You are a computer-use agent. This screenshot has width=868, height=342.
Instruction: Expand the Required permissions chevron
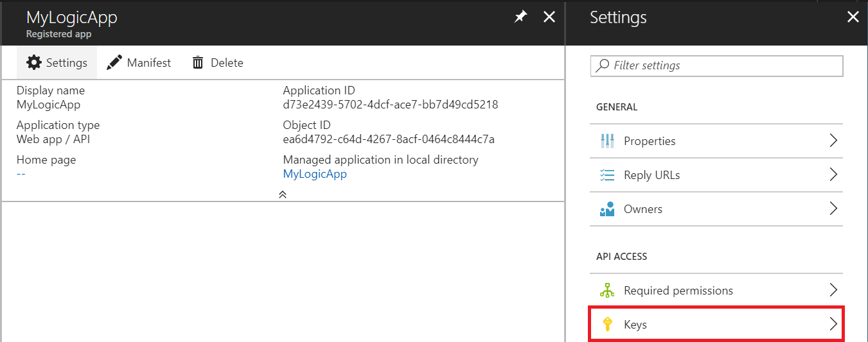tap(833, 290)
